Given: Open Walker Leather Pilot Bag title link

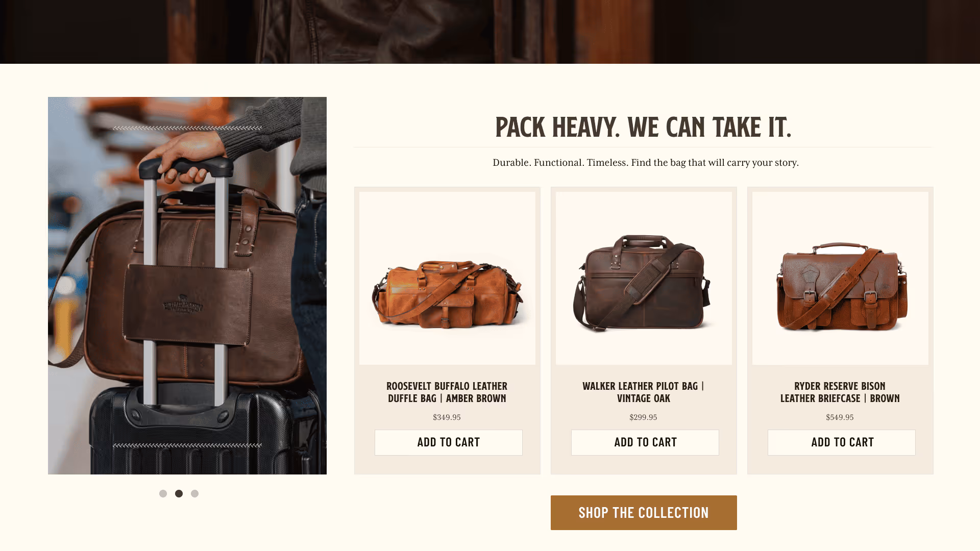Looking at the screenshot, I should coord(643,392).
